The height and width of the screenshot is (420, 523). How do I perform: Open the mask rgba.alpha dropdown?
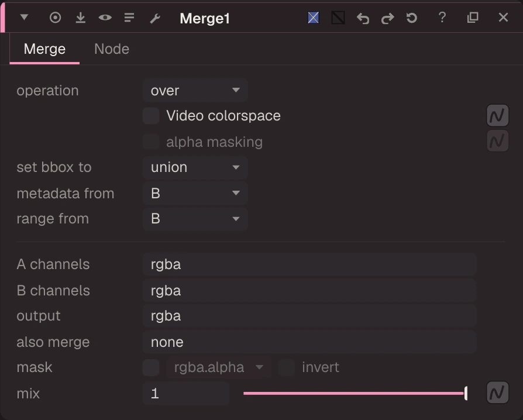coord(219,367)
